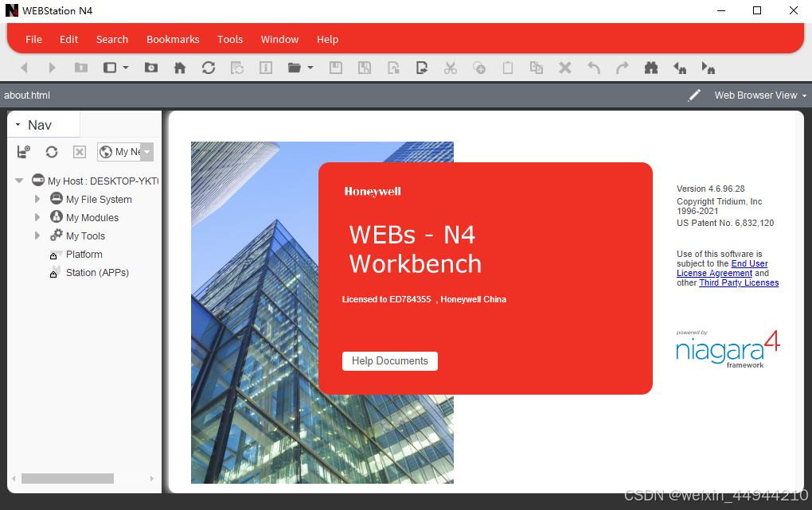Open the Bookmarks menu
This screenshot has width=812, height=510.
click(x=173, y=39)
